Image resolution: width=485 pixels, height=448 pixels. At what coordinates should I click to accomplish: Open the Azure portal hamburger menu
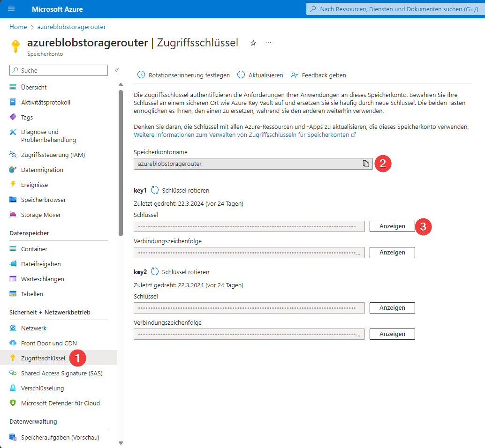point(11,9)
